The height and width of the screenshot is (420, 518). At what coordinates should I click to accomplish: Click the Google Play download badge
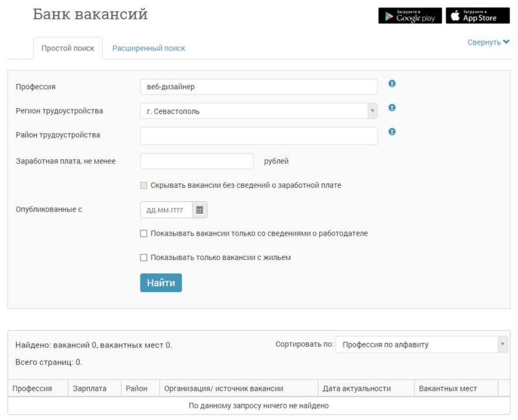[x=410, y=16]
